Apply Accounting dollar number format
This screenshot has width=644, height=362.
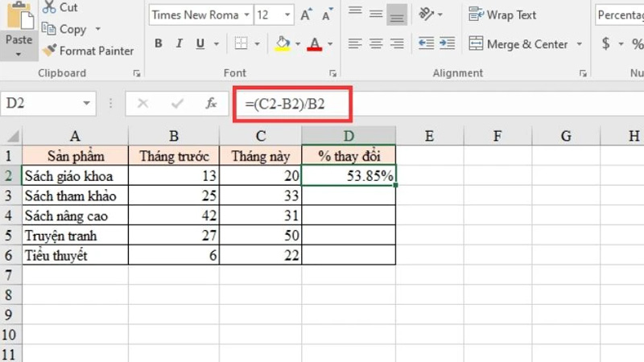(606, 43)
